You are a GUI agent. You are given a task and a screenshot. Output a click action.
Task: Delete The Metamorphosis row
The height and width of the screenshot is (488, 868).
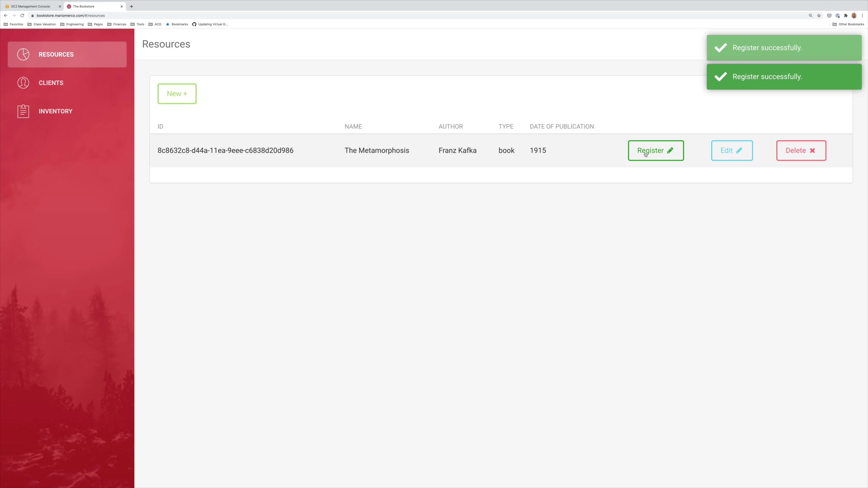tap(801, 150)
